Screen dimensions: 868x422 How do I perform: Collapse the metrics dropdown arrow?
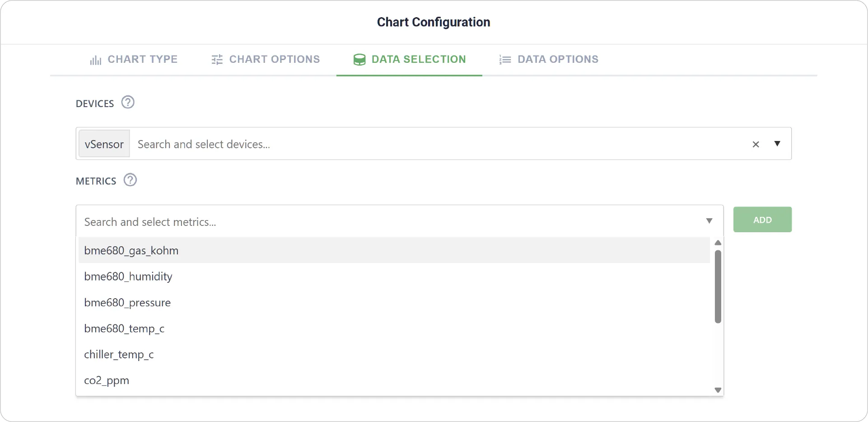click(x=709, y=221)
